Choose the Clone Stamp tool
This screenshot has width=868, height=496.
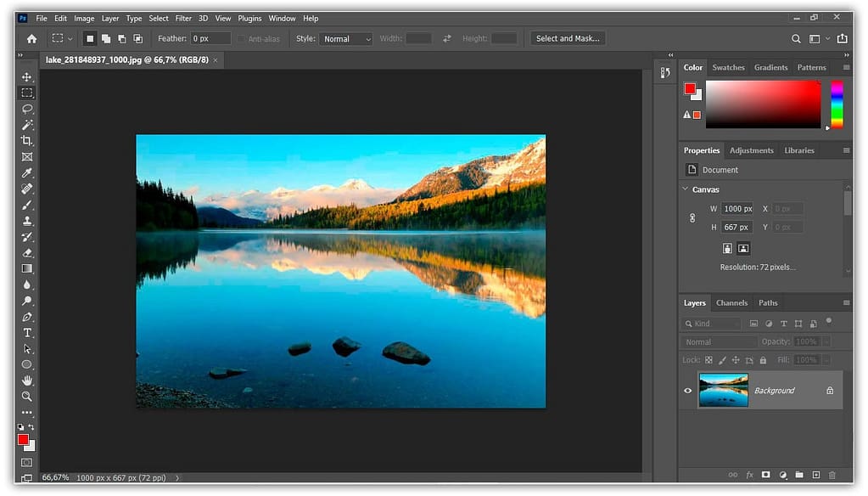[x=26, y=221]
